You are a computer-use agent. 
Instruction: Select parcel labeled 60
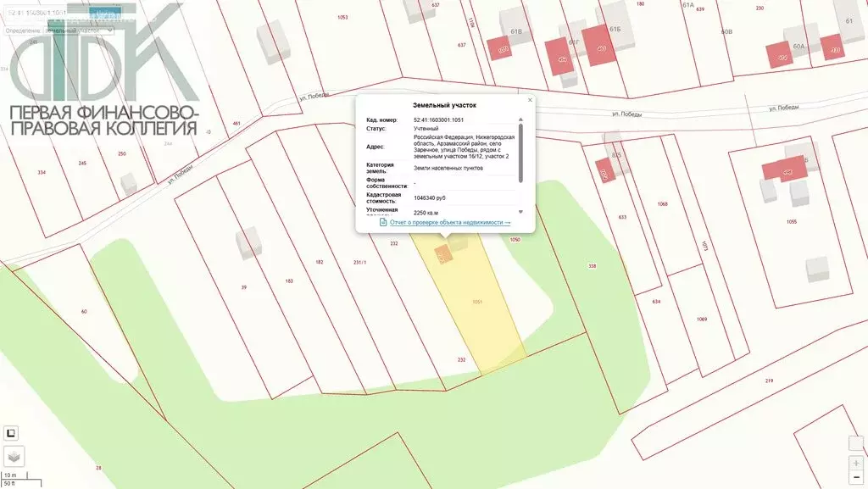tap(84, 311)
